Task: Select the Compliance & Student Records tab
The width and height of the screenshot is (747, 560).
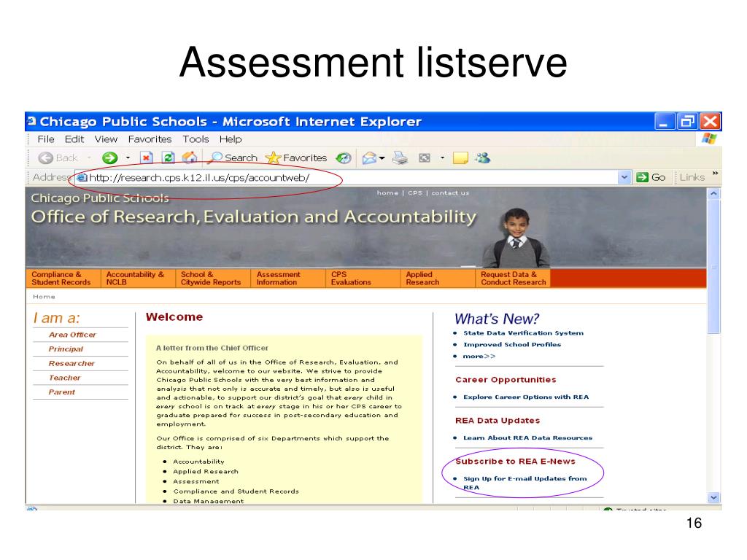Action: pyautogui.click(x=64, y=278)
